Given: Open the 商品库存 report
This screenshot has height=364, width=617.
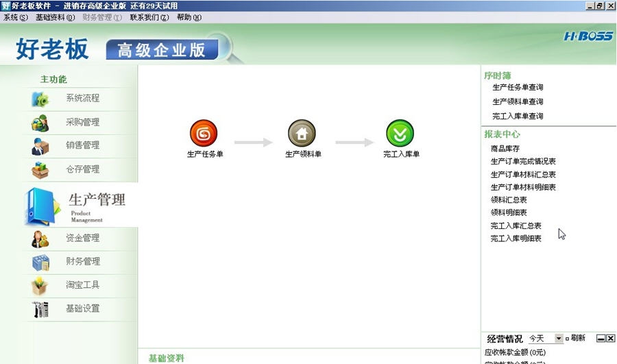Looking at the screenshot, I should point(505,149).
